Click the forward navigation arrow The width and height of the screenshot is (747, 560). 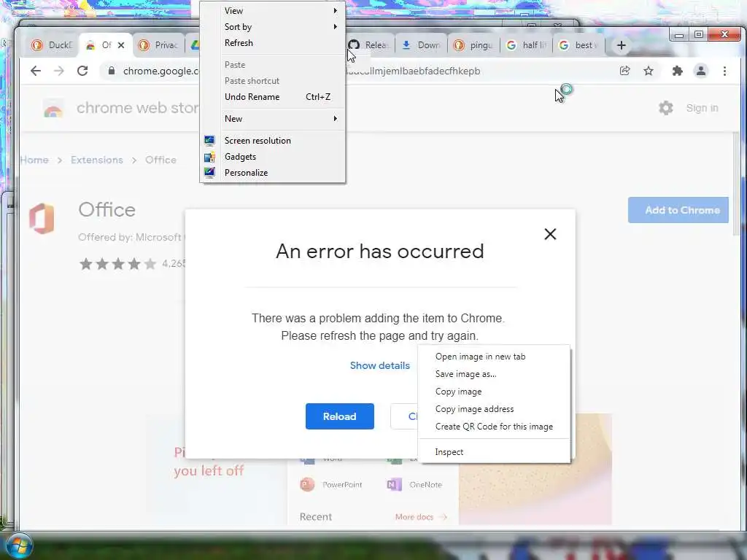coord(58,71)
